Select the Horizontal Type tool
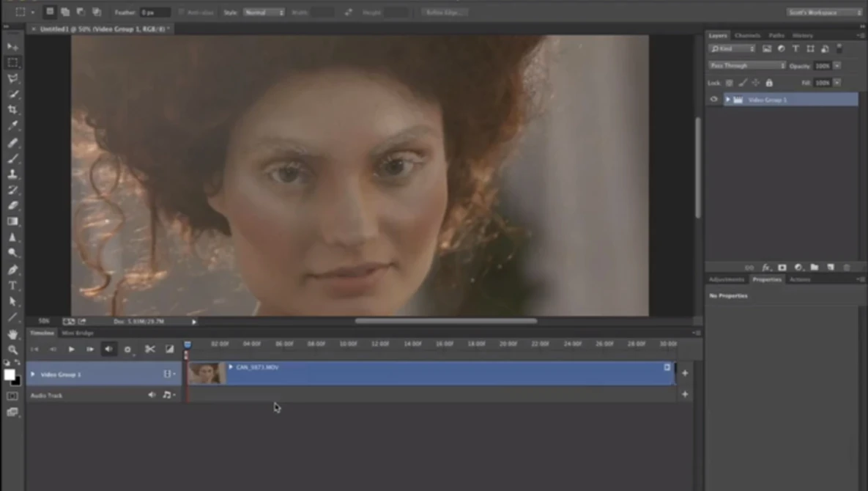 point(12,286)
